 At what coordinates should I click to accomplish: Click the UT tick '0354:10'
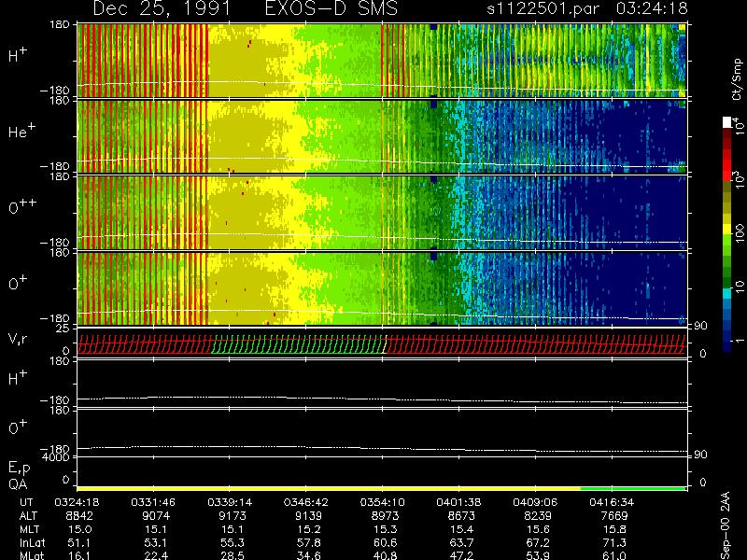(x=383, y=502)
